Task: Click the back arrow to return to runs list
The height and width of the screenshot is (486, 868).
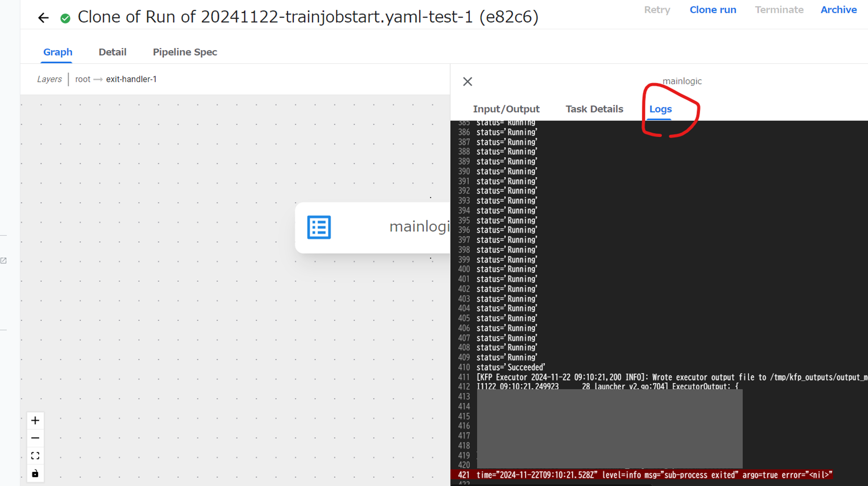Action: coord(43,17)
